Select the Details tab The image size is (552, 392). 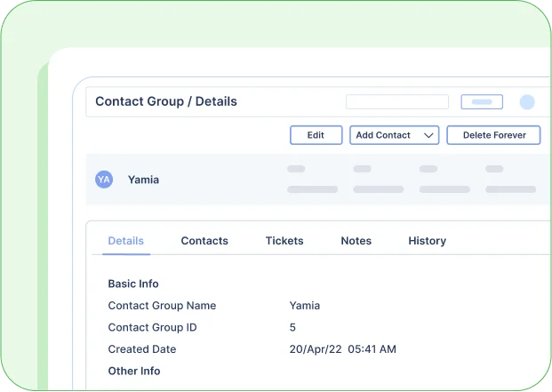pos(126,241)
